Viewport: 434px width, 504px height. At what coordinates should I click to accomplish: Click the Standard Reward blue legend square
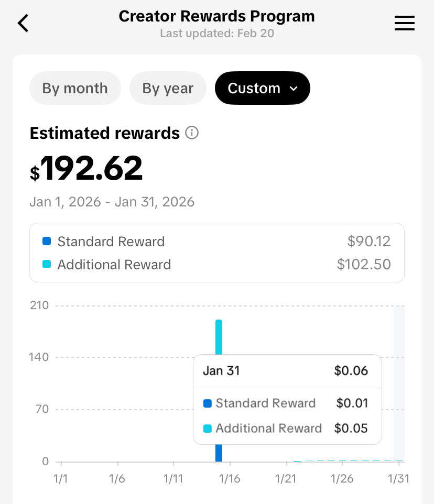(47, 242)
